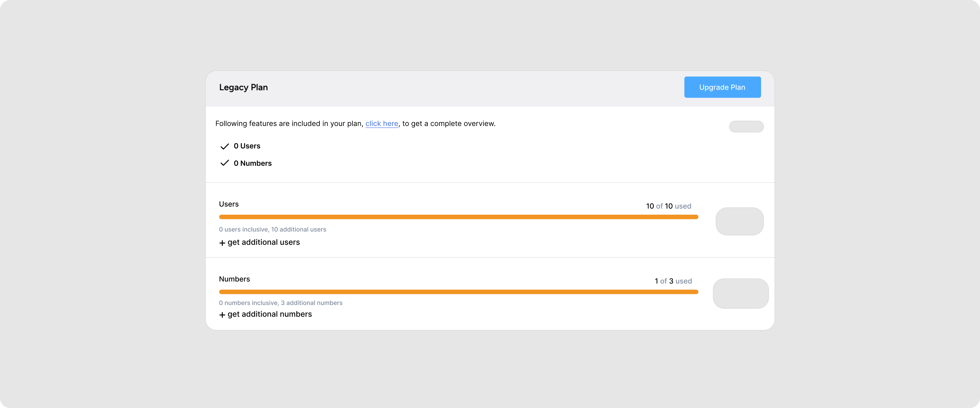Click the checkmark beside 0 Numbers
Screen dimensions: 980x408
pos(225,163)
